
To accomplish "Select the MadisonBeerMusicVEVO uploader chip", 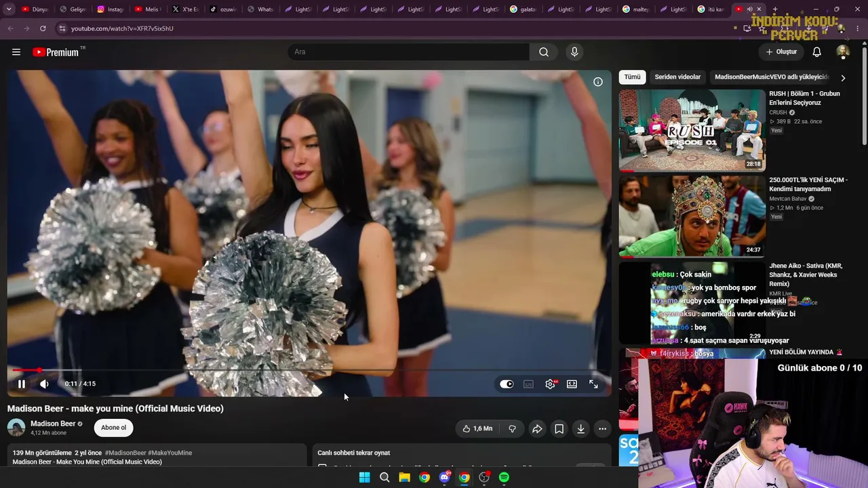I will coord(772,77).
